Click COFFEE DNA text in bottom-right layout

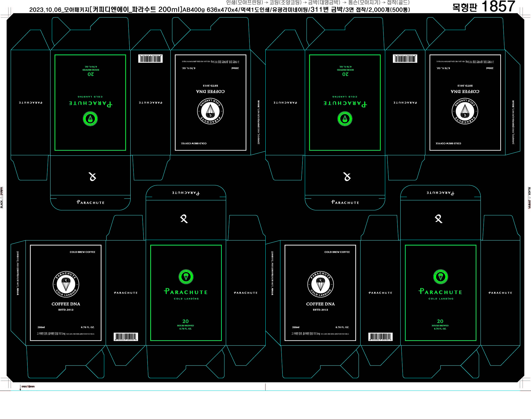coord(320,304)
